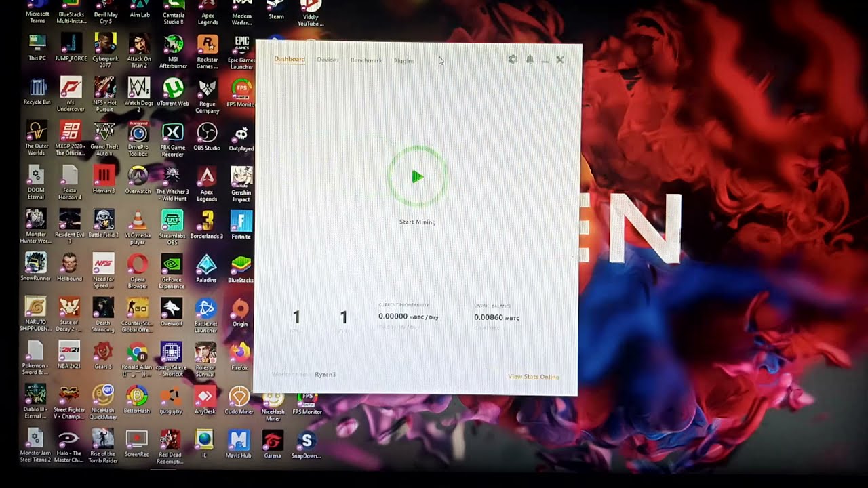
Task: Start mining with the green play button
Action: (x=417, y=177)
